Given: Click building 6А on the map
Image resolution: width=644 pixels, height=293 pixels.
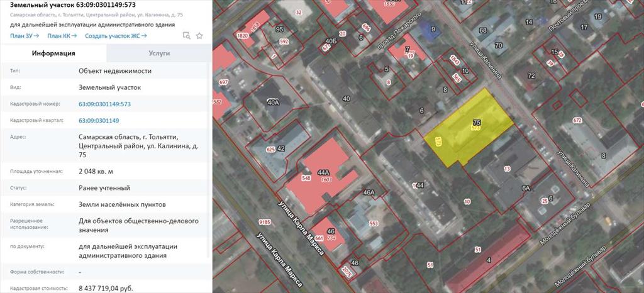Looking at the screenshot, I should 526,188.
